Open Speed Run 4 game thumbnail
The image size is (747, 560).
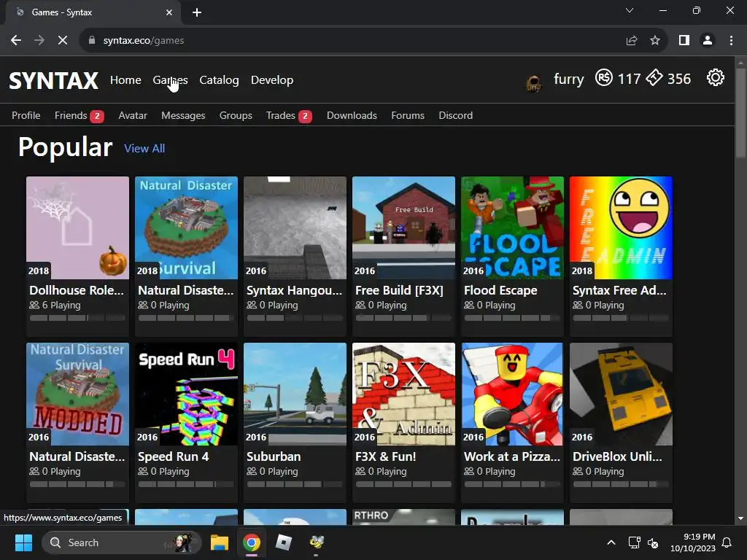point(186,394)
